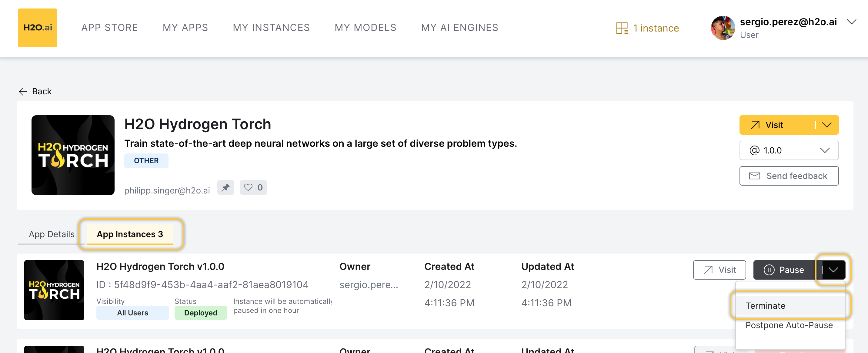This screenshot has width=868, height=353.
Task: Open the user account dropdown chevron
Action: tap(851, 22)
